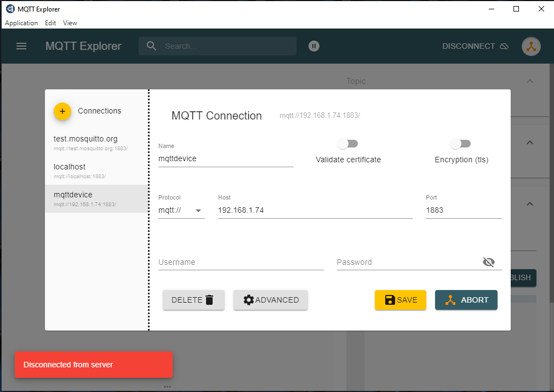Dismiss the Disconnected from server notification
The image size is (554, 392).
tap(94, 365)
